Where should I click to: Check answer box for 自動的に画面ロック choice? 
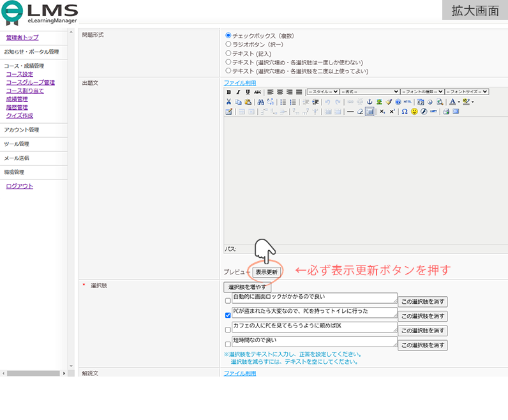[x=228, y=301]
